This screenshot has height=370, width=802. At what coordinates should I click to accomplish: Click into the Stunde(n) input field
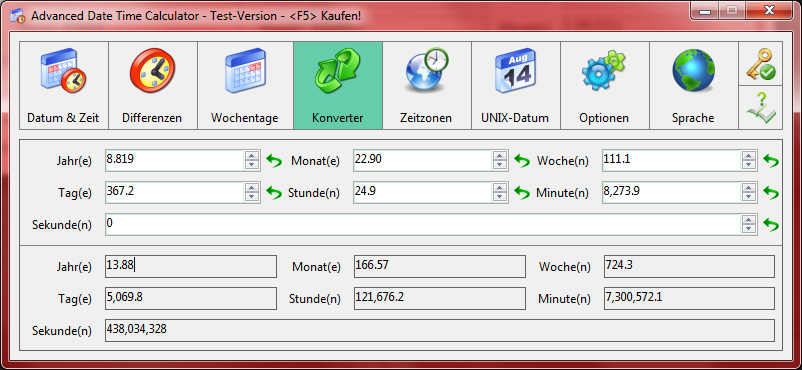click(x=422, y=192)
